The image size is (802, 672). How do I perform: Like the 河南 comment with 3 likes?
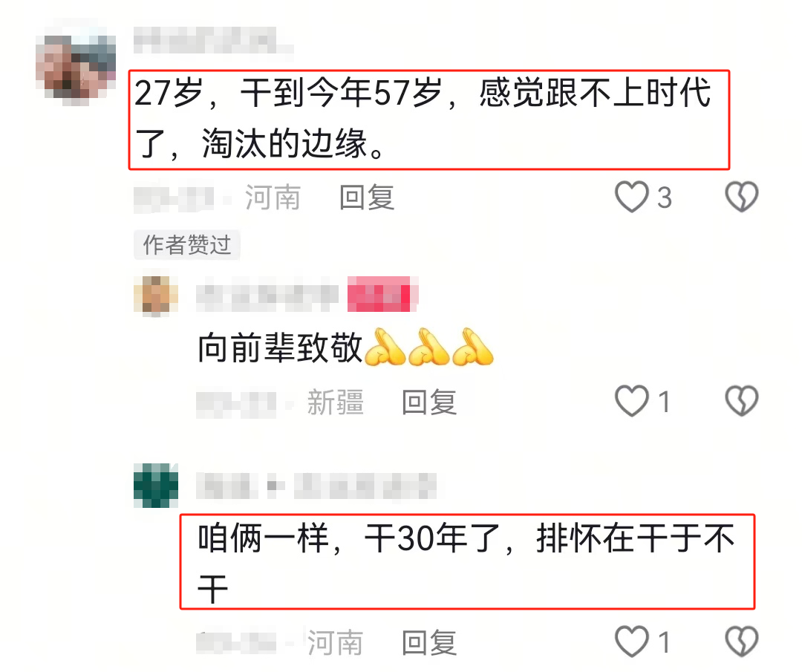pyautogui.click(x=632, y=197)
